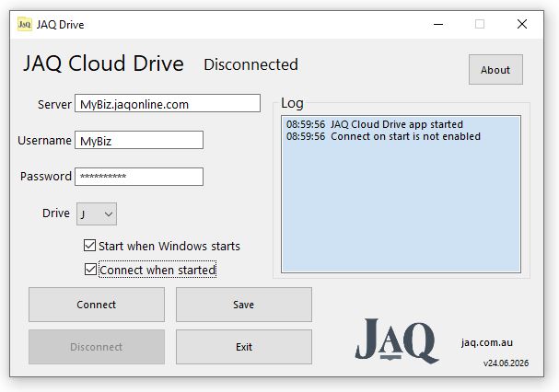The width and height of the screenshot is (559, 392).
Task: Click the Connect button
Action: [x=97, y=305]
